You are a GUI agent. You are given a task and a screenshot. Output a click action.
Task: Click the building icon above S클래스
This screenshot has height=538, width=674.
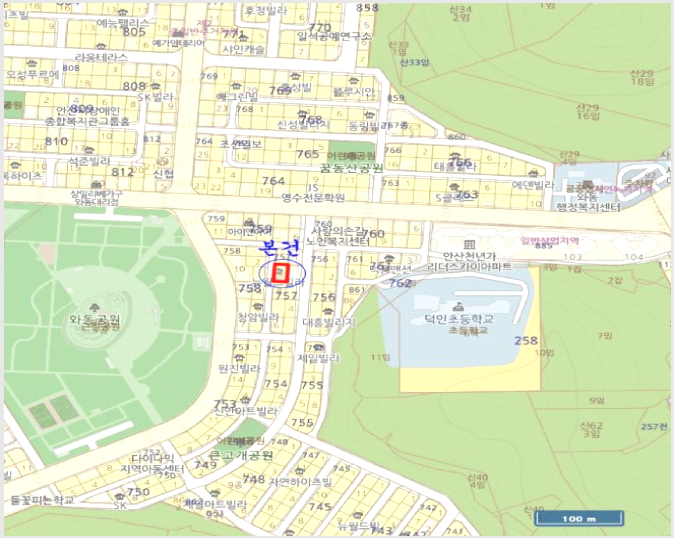[x=454, y=187]
